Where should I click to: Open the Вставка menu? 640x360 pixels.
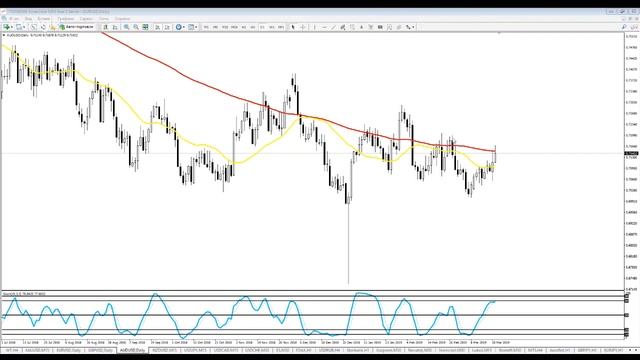click(44, 19)
